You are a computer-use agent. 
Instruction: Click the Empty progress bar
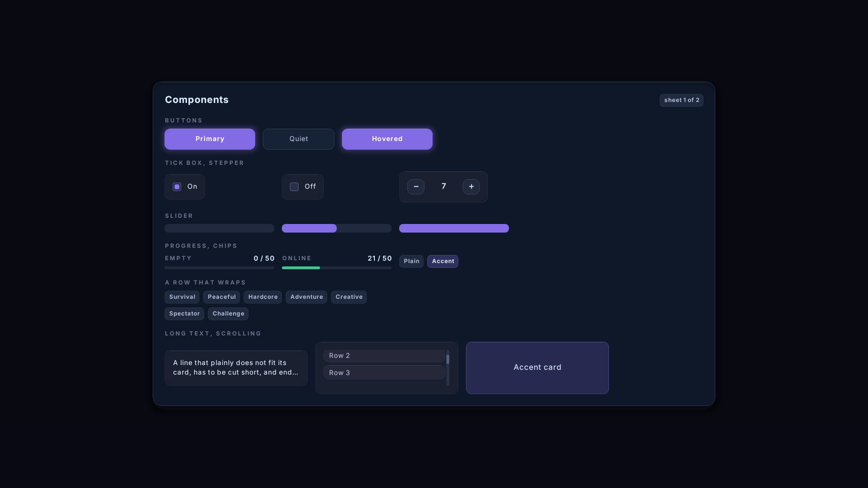coord(219,268)
